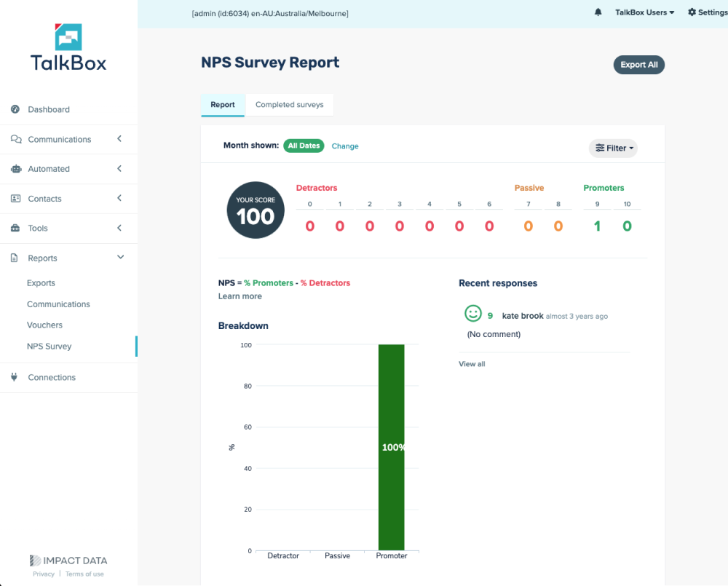The height and width of the screenshot is (586, 728).
Task: Open the TalkBox Users dropdown
Action: pos(644,12)
